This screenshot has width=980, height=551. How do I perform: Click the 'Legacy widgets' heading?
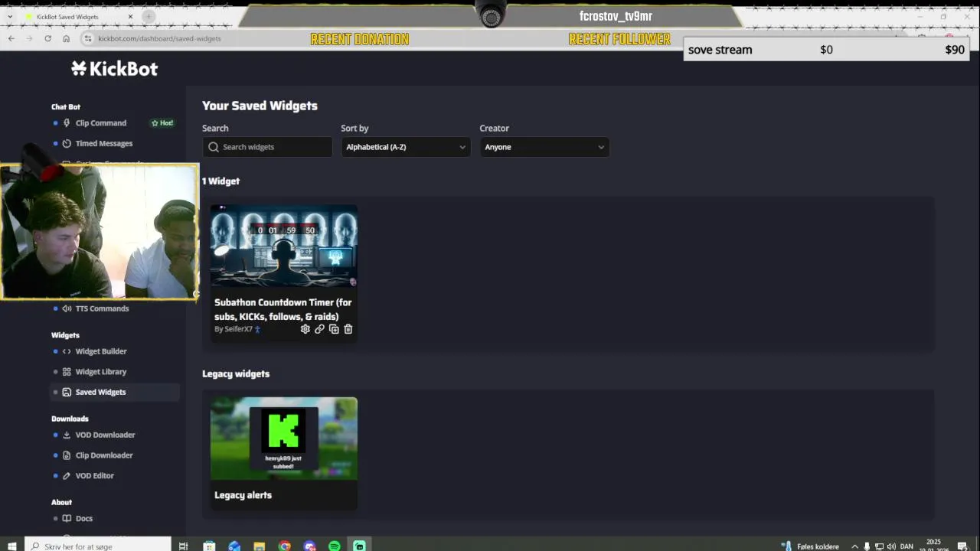pyautogui.click(x=236, y=374)
